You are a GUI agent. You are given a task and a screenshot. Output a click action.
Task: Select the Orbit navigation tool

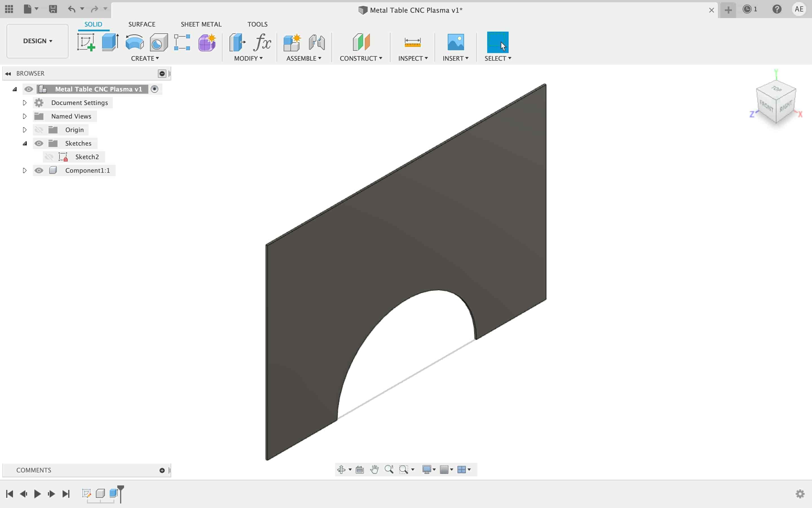point(341,469)
